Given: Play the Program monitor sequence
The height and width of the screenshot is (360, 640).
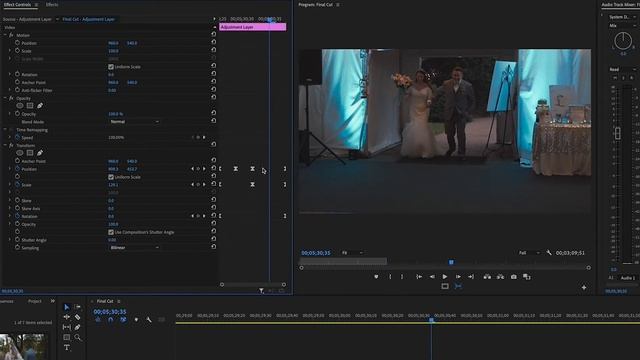Looking at the screenshot, I should click(444, 277).
